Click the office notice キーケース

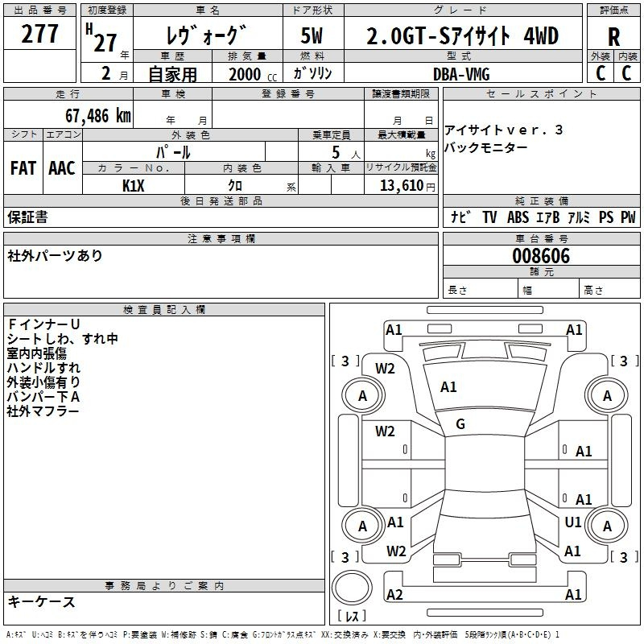[41, 601]
